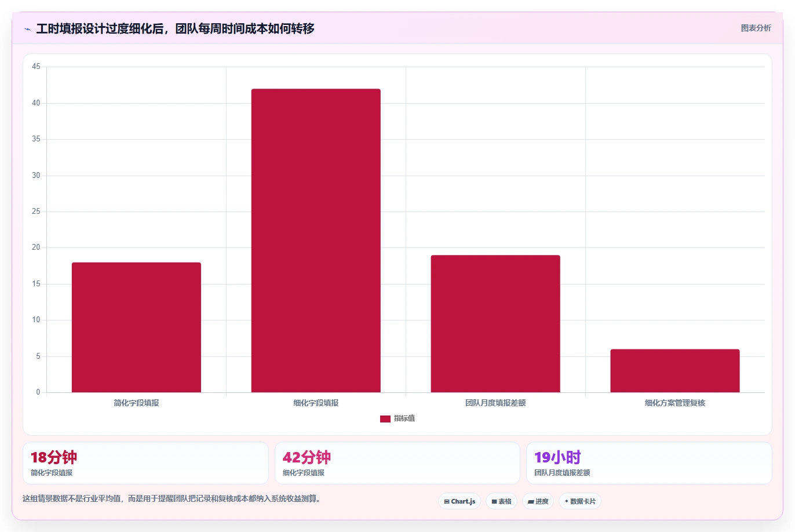Click the 细化方案管理复核 x-axis label
Image resolution: width=795 pixels, height=532 pixels.
click(x=675, y=403)
